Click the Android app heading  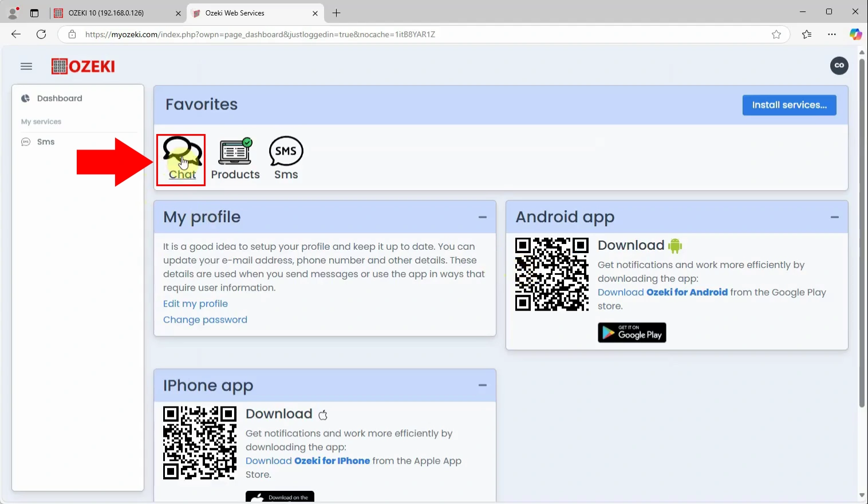565,217
